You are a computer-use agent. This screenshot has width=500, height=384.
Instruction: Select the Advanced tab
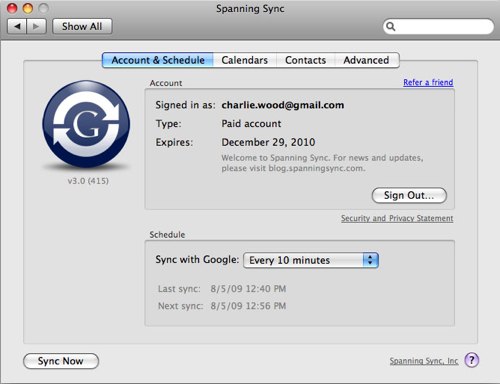pyautogui.click(x=366, y=60)
